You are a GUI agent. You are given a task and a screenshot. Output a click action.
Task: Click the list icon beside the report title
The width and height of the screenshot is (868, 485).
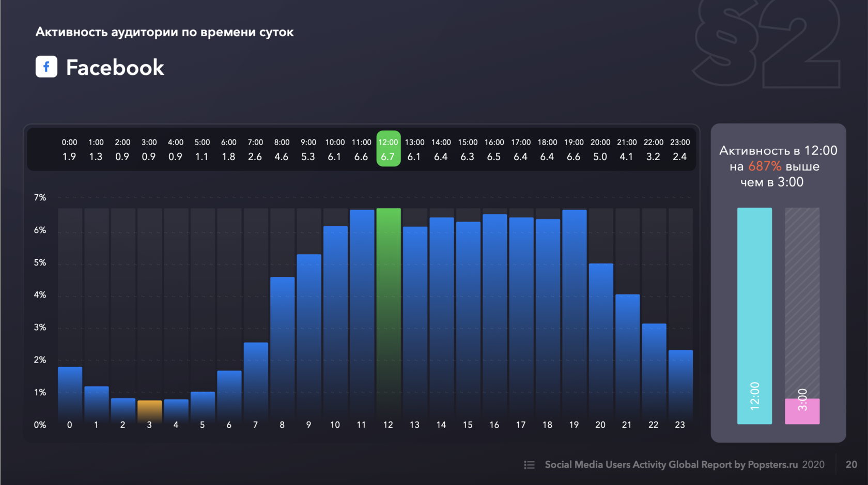[529, 465]
